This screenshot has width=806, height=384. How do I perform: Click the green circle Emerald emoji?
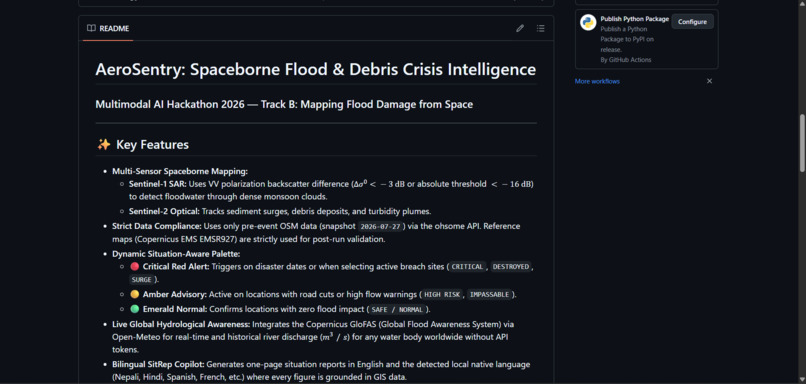point(135,309)
